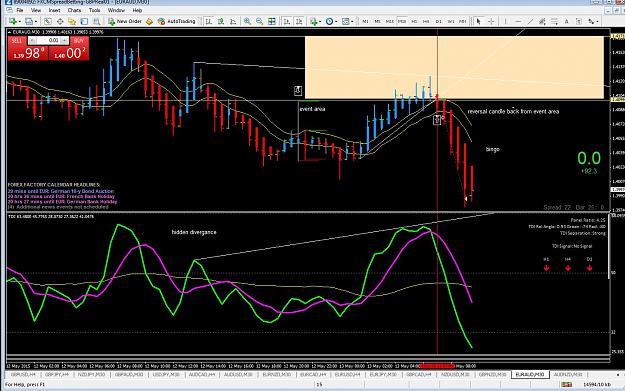Toggle the Navigator folder icon
625x391 pixels.
[x=72, y=21]
